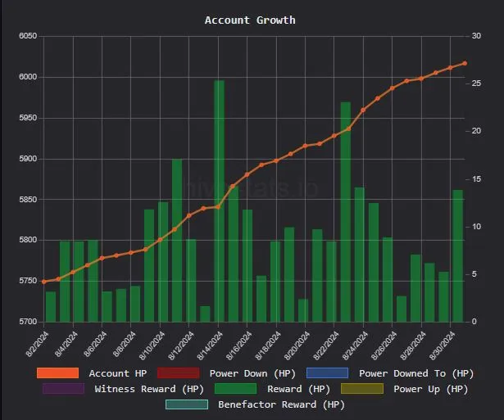Viewport: 504px width, 420px height.
Task: Click the 8/22/2024 x-axis date label
Action: pos(326,345)
